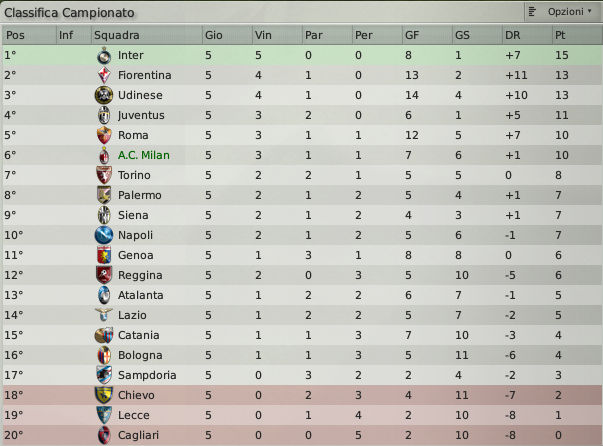This screenshot has width=603, height=446.
Task: Click the Inter club crest
Action: (104, 55)
